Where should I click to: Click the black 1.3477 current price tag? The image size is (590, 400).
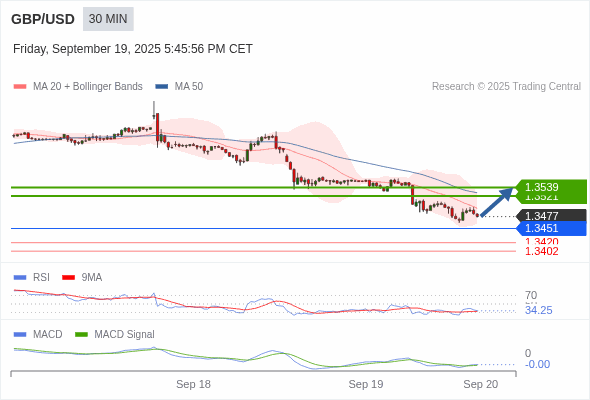click(x=551, y=216)
